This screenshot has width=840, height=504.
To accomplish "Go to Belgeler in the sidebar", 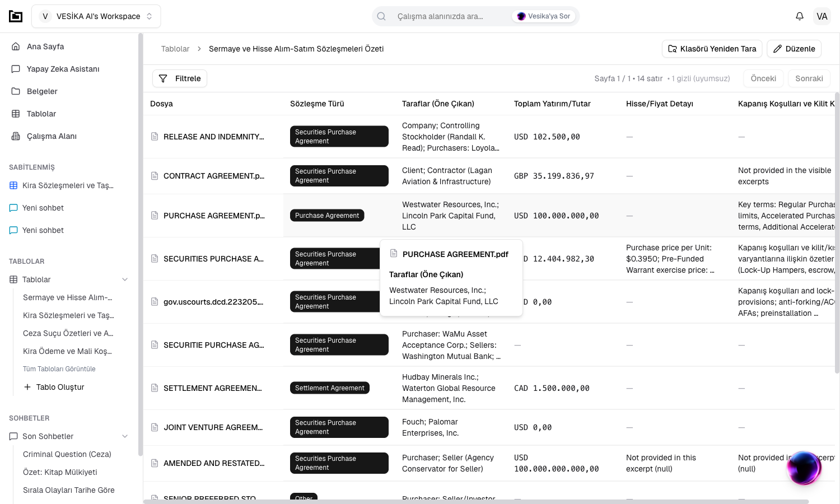I will [42, 91].
